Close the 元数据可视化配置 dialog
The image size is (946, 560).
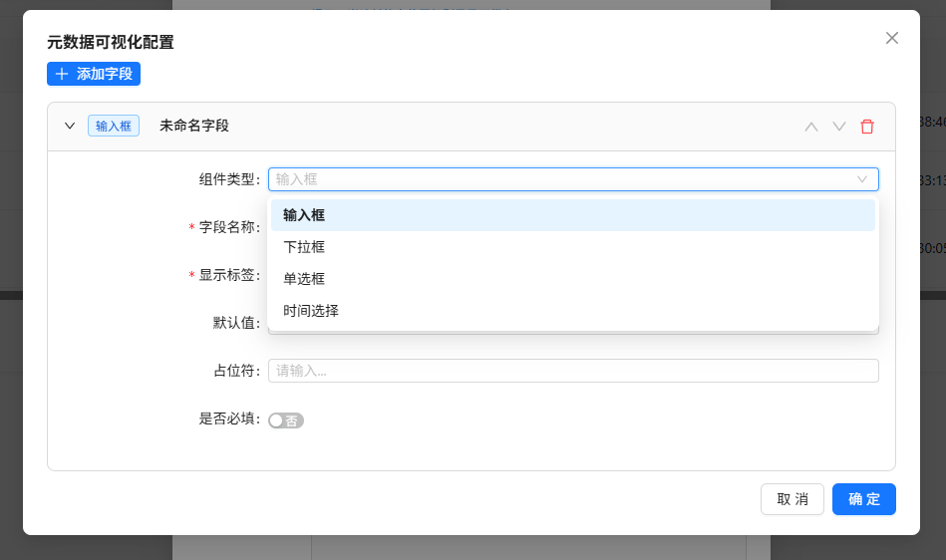tap(891, 38)
